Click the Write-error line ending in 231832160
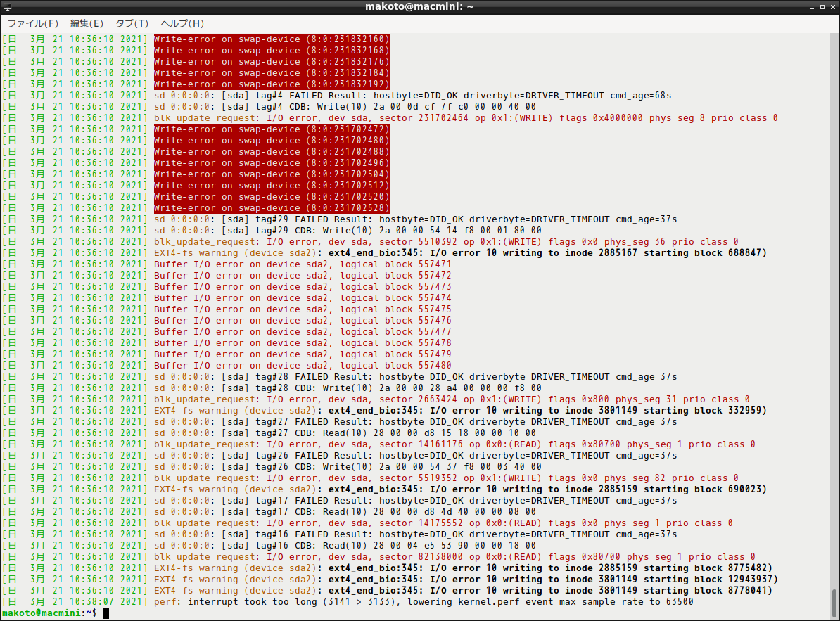 271,39
